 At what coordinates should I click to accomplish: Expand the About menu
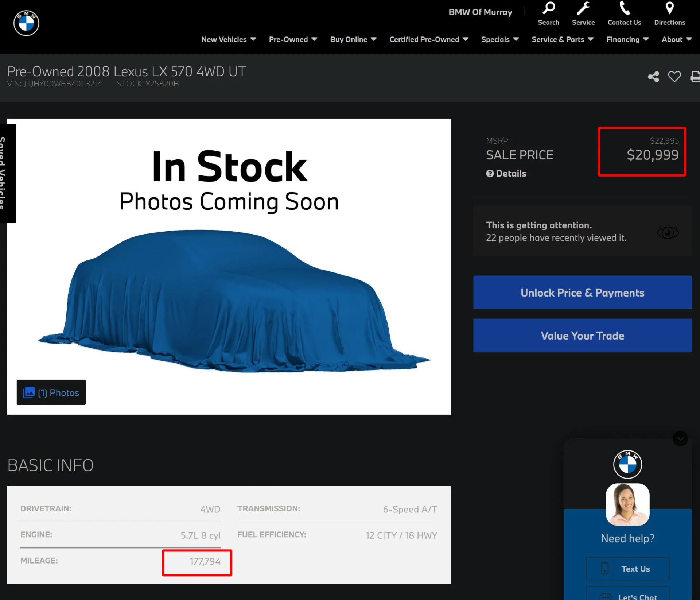(677, 39)
